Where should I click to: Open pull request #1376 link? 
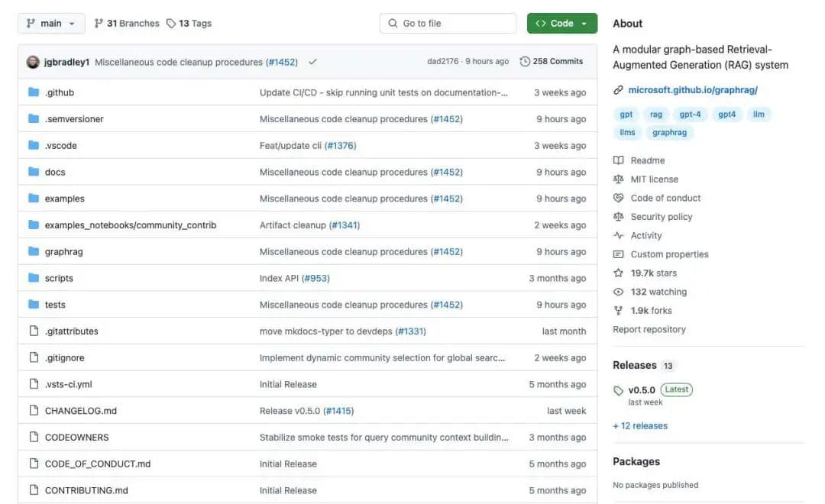[340, 146]
